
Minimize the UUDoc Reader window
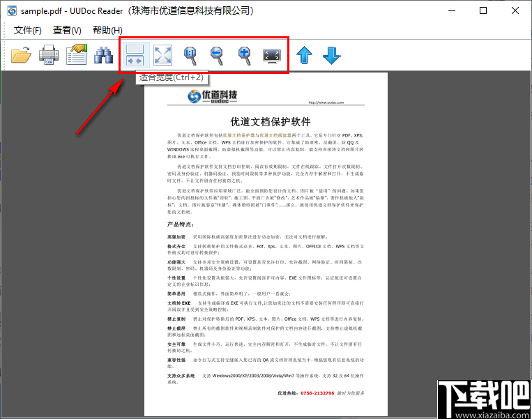(452, 10)
